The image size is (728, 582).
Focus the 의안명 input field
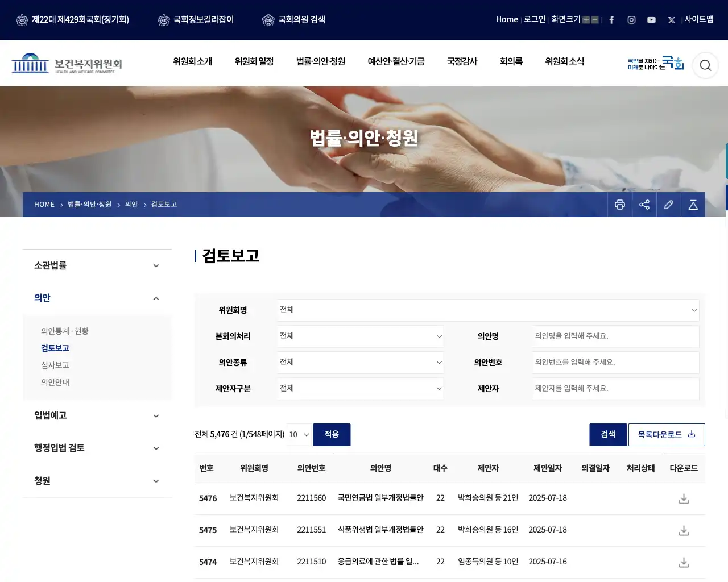coord(616,336)
